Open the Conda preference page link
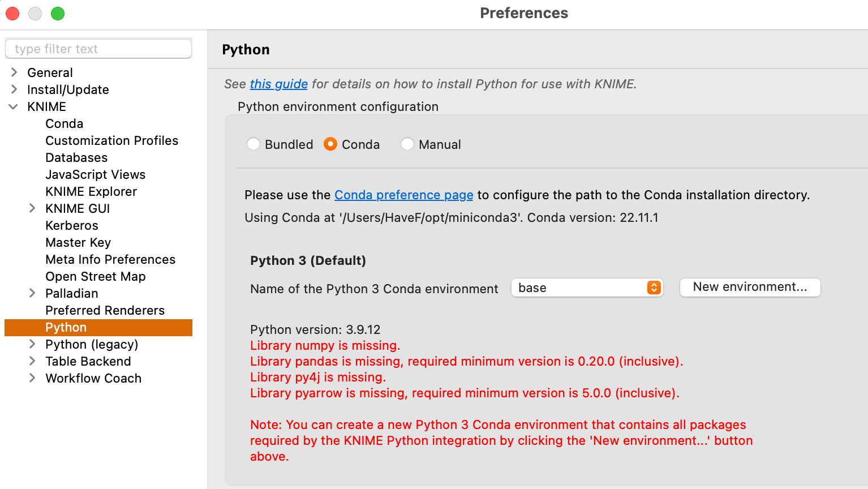This screenshot has width=868, height=489. tap(404, 195)
